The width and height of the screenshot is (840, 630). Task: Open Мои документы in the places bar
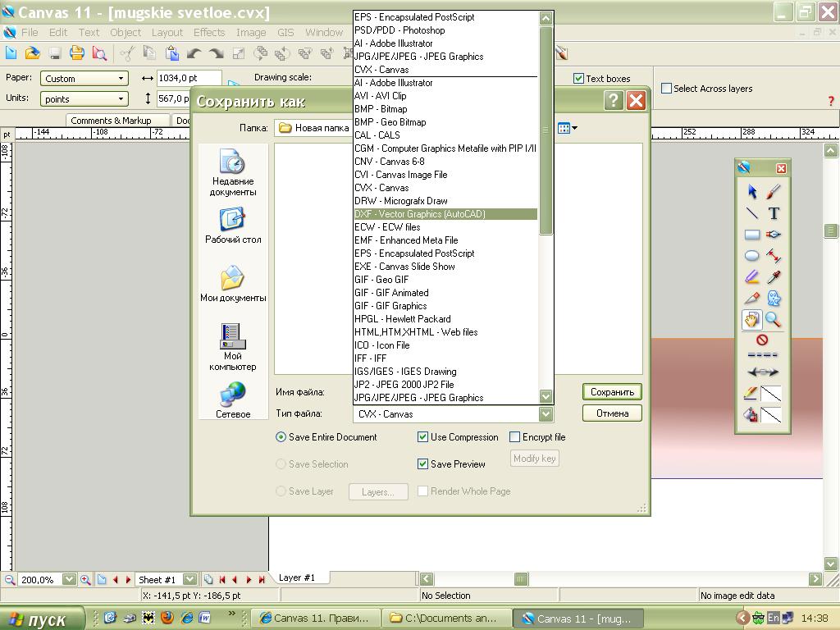coord(233,284)
